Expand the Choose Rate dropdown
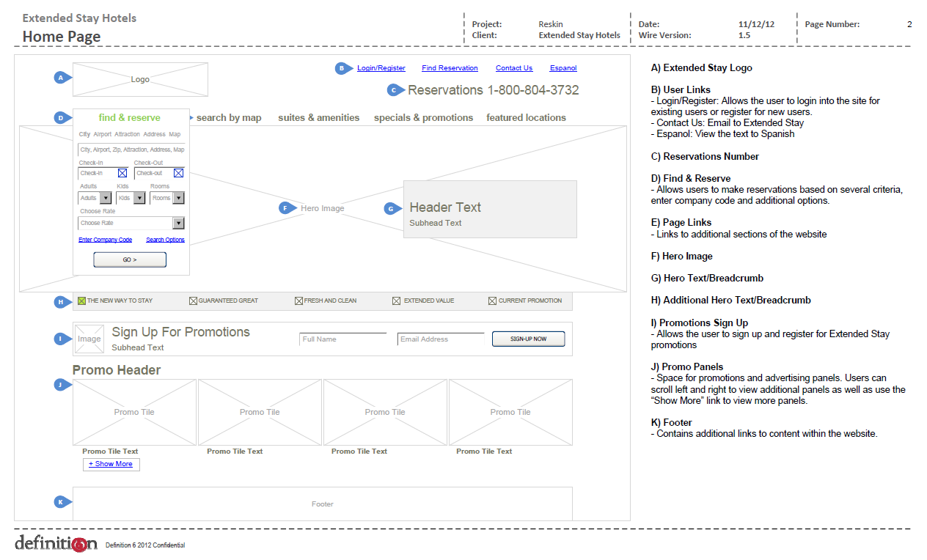This screenshot has width=927, height=560. click(131, 223)
